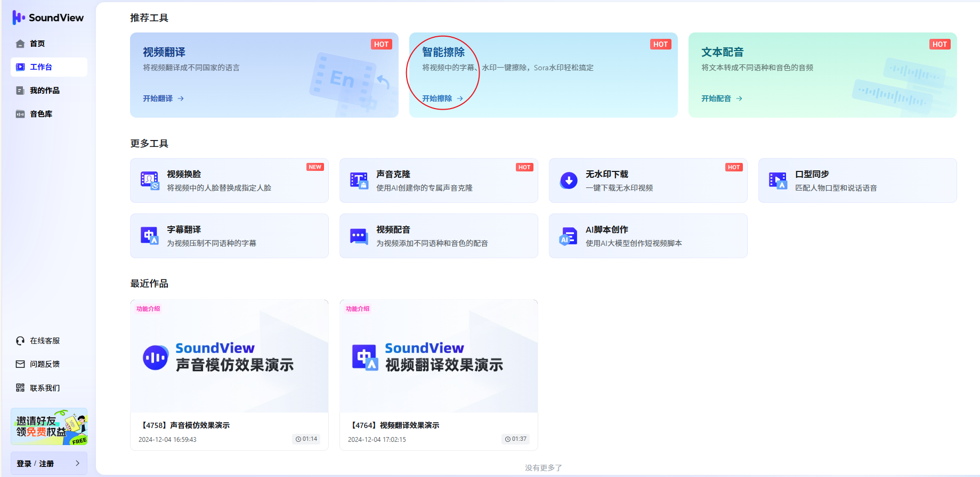Click description 一键下载无水印视频
980x477 pixels.
(619, 188)
